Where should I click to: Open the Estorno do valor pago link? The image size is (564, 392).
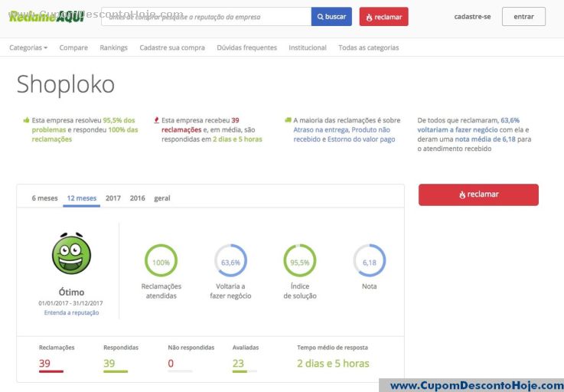pyautogui.click(x=361, y=139)
